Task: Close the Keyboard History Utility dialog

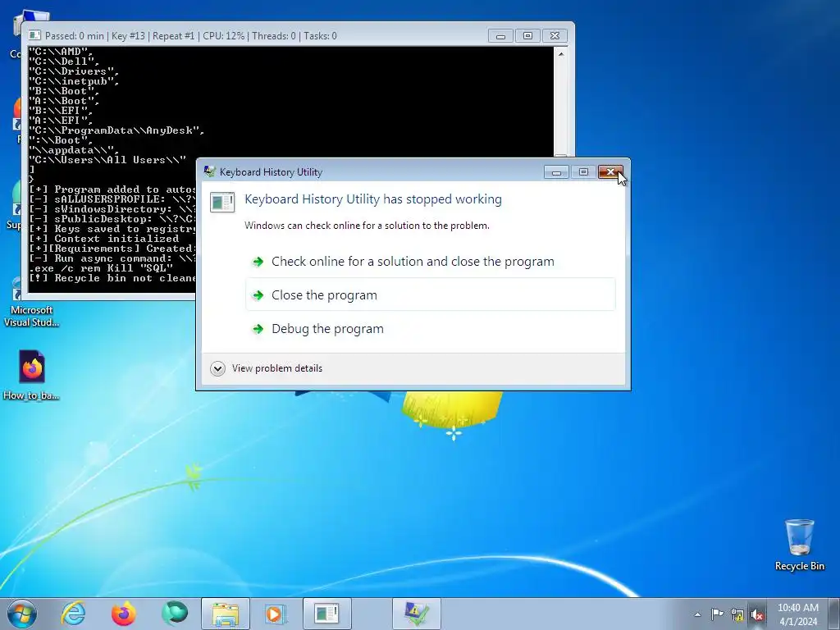Action: coord(610,172)
